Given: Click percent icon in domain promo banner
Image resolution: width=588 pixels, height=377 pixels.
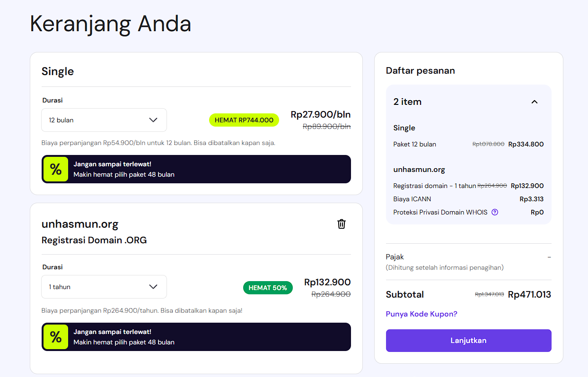Looking at the screenshot, I should [x=56, y=337].
